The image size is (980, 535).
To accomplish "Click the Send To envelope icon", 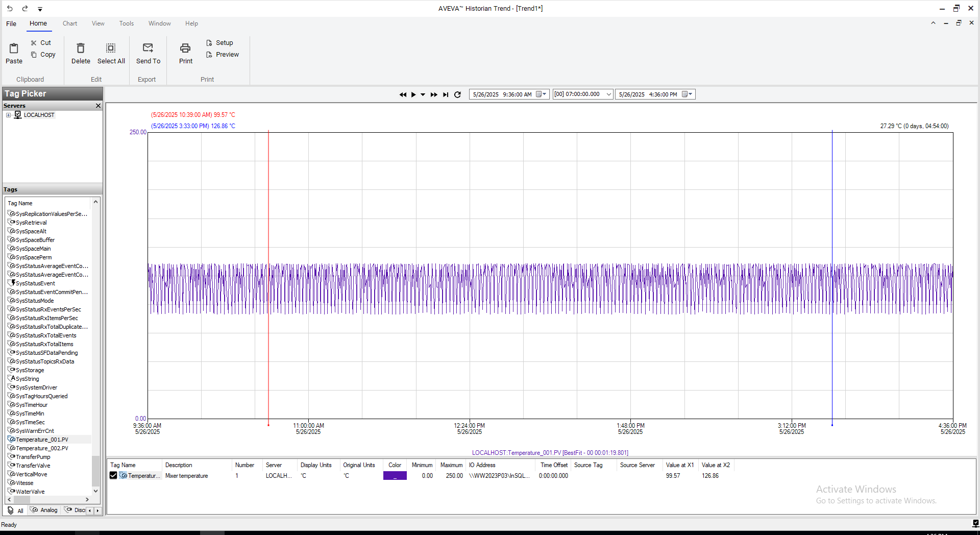I will click(148, 48).
